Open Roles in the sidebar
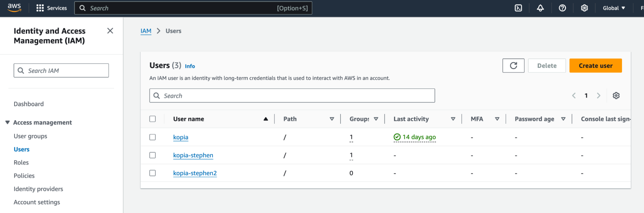The image size is (644, 213). pyautogui.click(x=21, y=162)
